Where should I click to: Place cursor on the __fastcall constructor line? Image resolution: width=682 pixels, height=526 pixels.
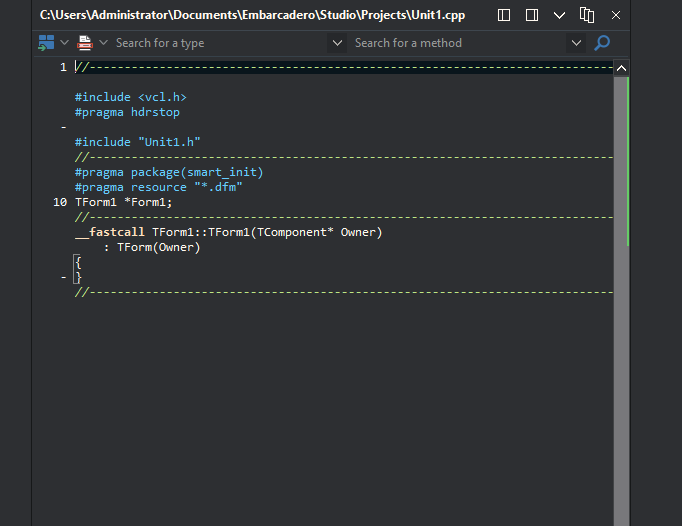click(228, 232)
